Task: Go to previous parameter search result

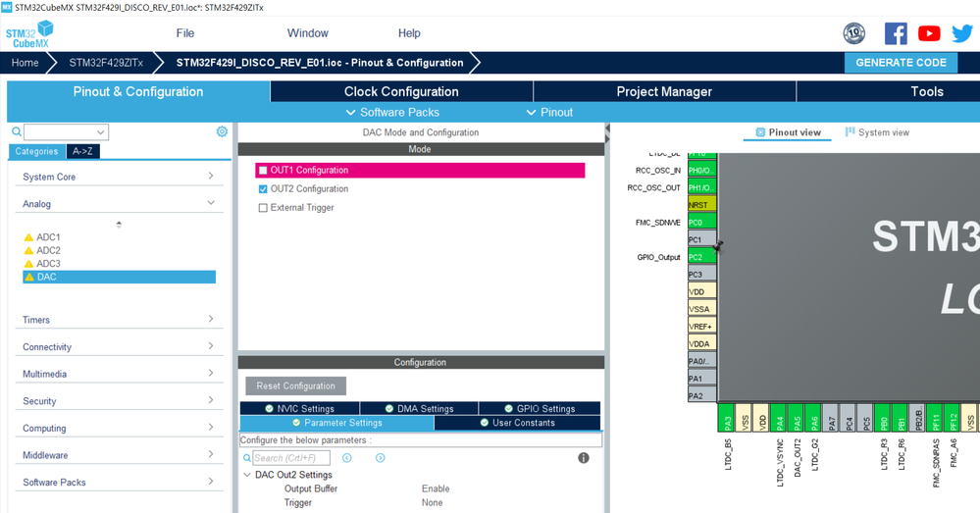Action: point(347,458)
